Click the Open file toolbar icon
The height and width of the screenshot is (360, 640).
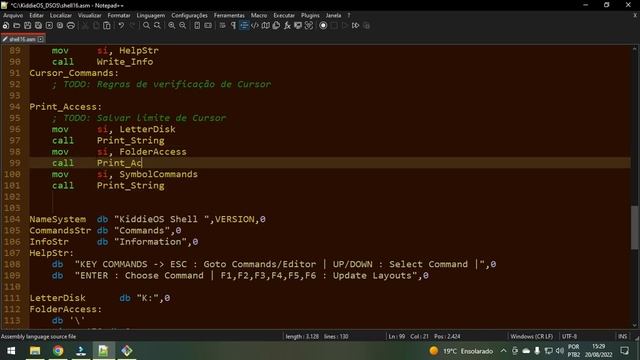coord(17,25)
